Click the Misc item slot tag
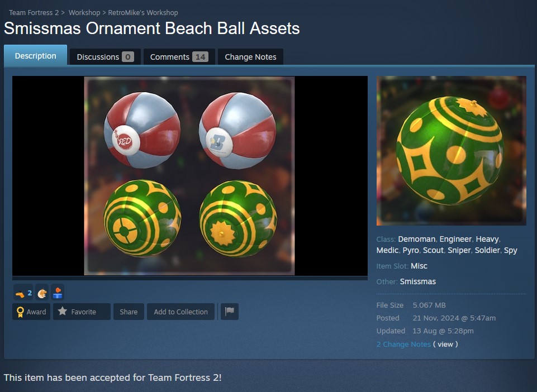This screenshot has width=537, height=392. tap(419, 266)
